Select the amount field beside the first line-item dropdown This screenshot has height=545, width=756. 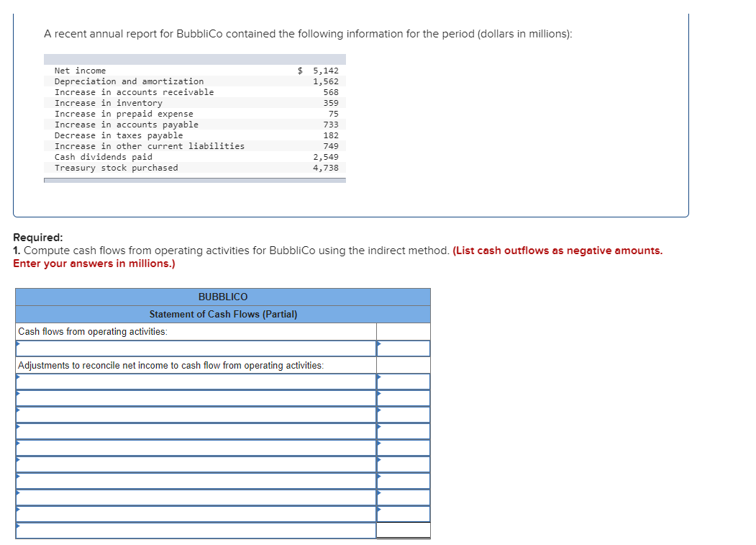[x=403, y=348]
